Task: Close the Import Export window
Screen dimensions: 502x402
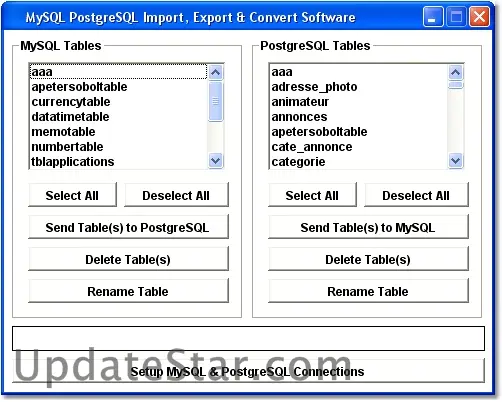Action: click(479, 16)
